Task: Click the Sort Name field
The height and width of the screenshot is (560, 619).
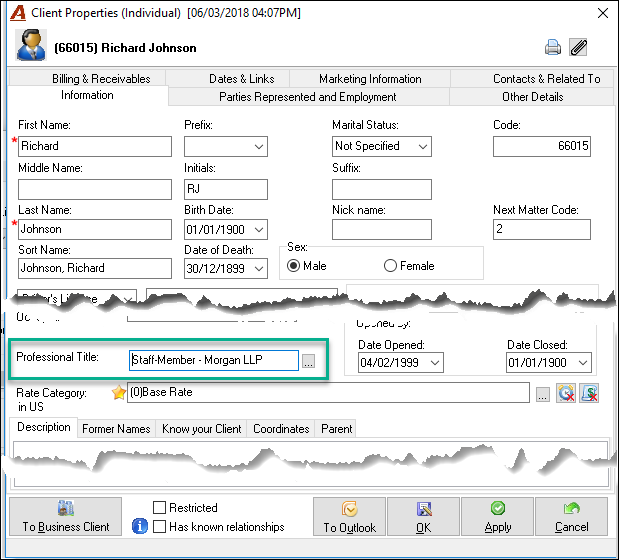Action: click(x=95, y=268)
